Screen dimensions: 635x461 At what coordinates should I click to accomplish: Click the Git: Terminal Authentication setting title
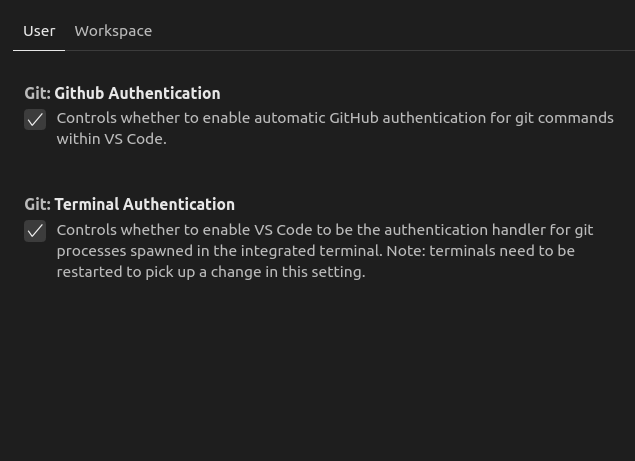click(x=130, y=205)
